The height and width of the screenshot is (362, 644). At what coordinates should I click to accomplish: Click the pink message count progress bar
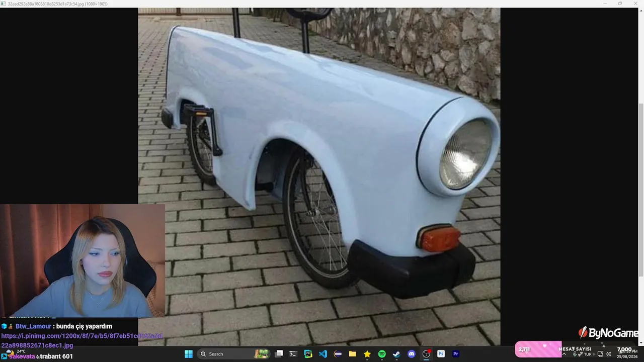(538, 349)
